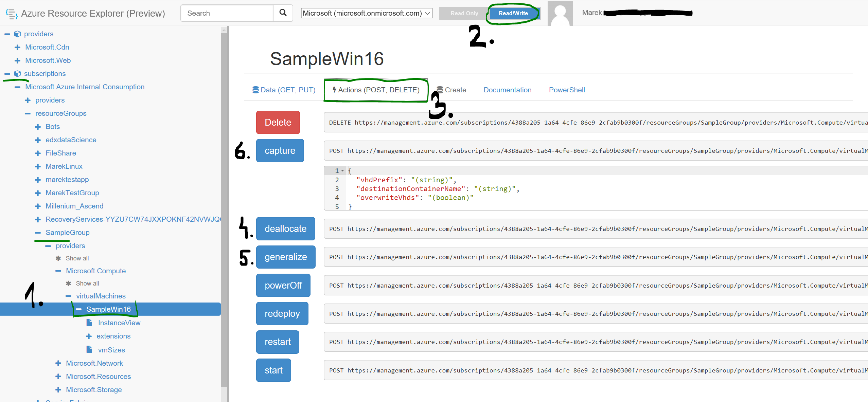Click into the Search input field
This screenshot has height=402, width=868.
point(227,13)
